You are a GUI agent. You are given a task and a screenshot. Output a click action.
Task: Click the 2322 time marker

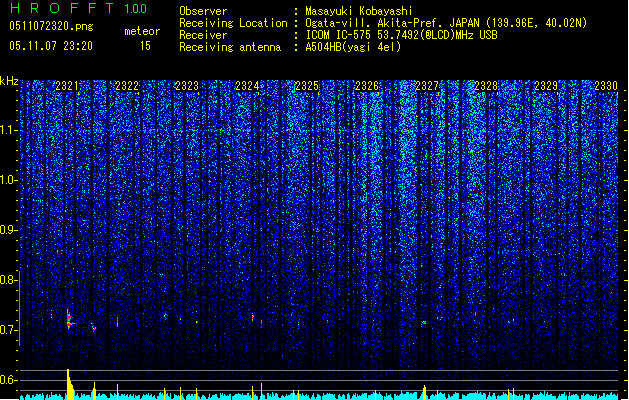pos(127,86)
